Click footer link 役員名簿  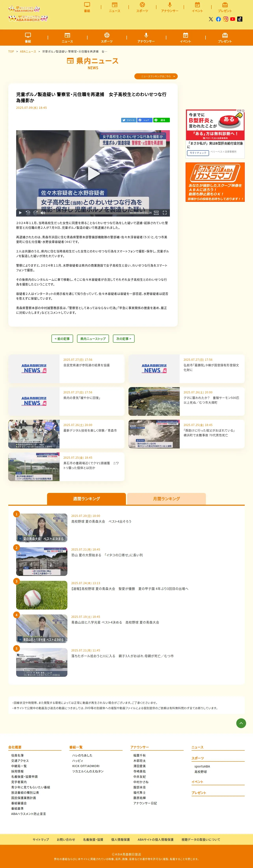pos(17,755)
